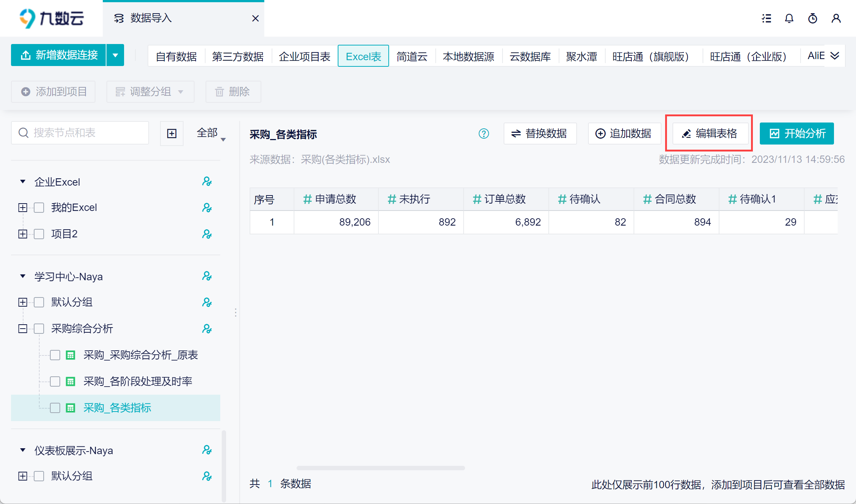Open the timer clock icon
The image size is (856, 504).
click(x=813, y=18)
